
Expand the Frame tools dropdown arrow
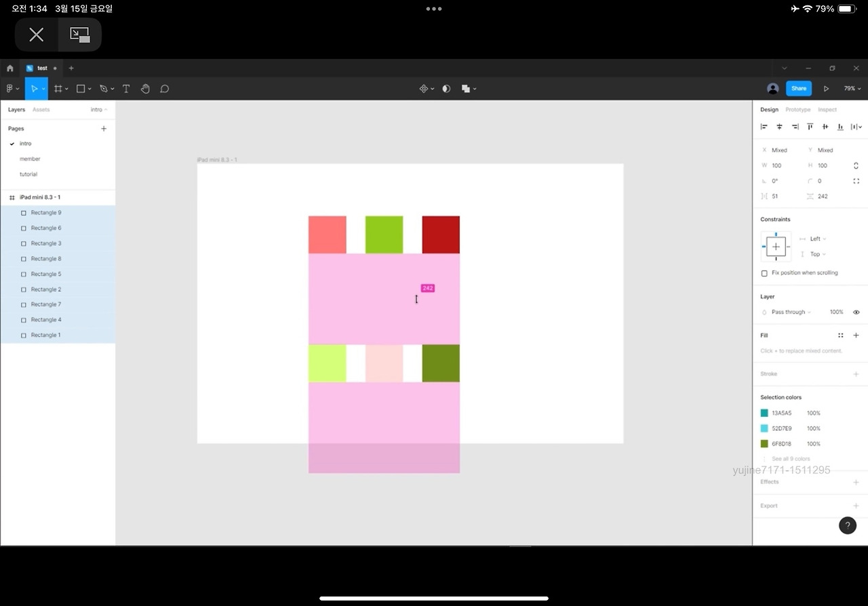pos(66,89)
